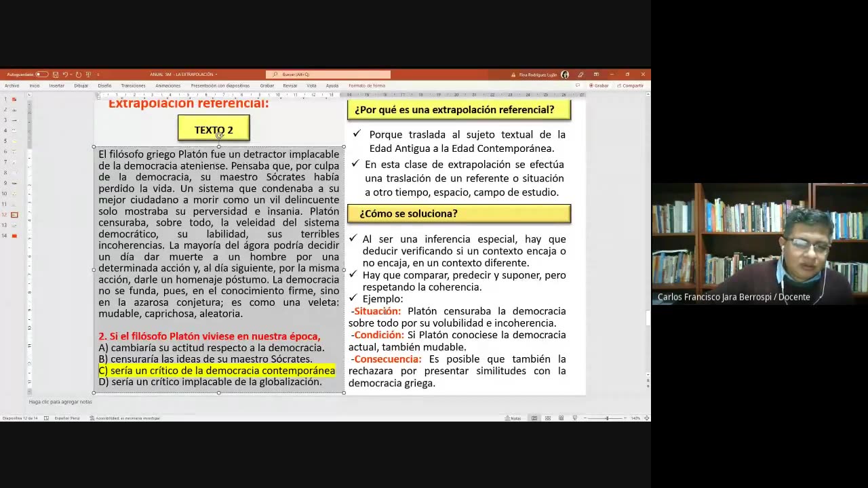The width and height of the screenshot is (868, 488).
Task: Click the zoom out minus button
Action: coord(587,418)
